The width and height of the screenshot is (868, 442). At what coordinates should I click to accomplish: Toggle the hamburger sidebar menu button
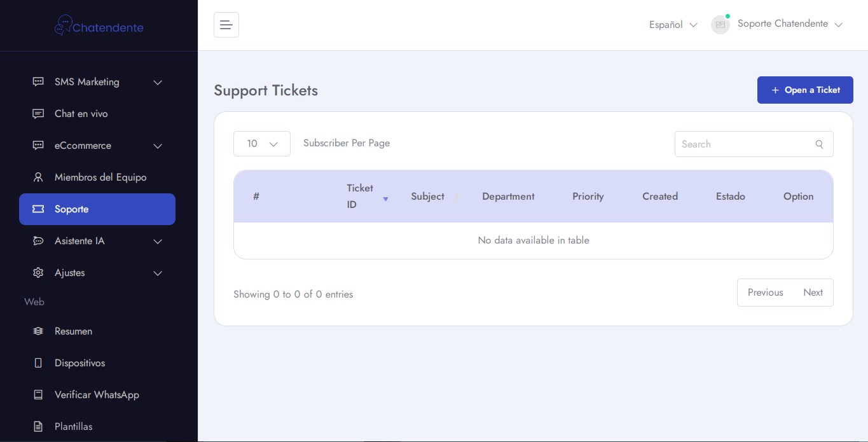pos(226,25)
